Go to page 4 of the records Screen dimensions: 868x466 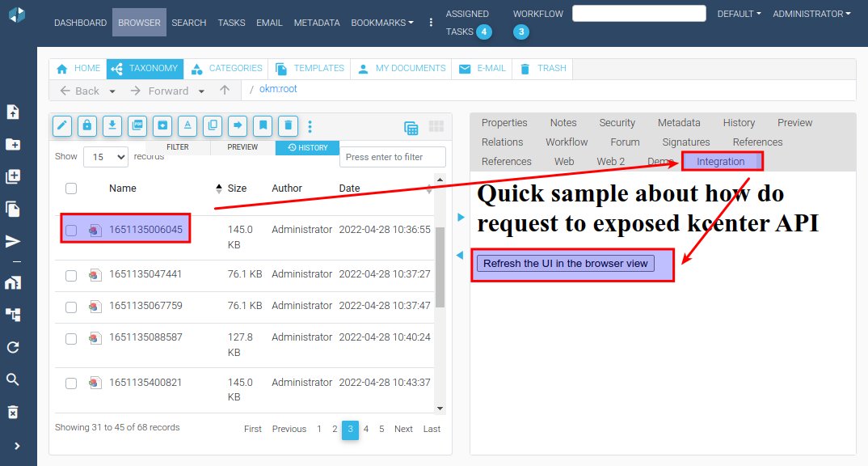point(366,429)
